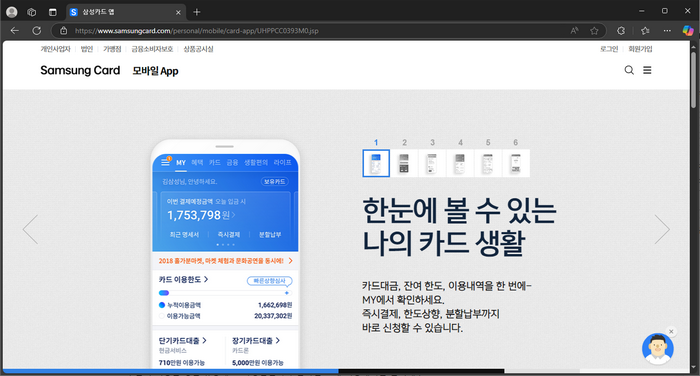This screenshot has width=700, height=376.
Task: Click the 보유카드 button in mockup
Action: 275,182
